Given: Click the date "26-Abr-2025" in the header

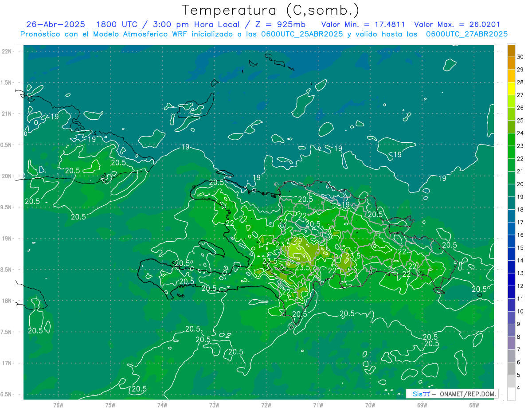Looking at the screenshot, I should [x=55, y=25].
